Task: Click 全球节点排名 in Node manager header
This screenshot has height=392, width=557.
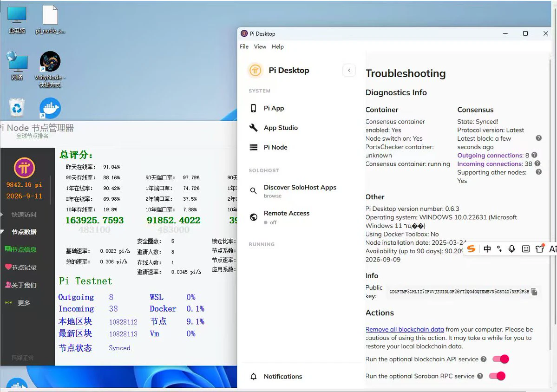Action: click(33, 136)
